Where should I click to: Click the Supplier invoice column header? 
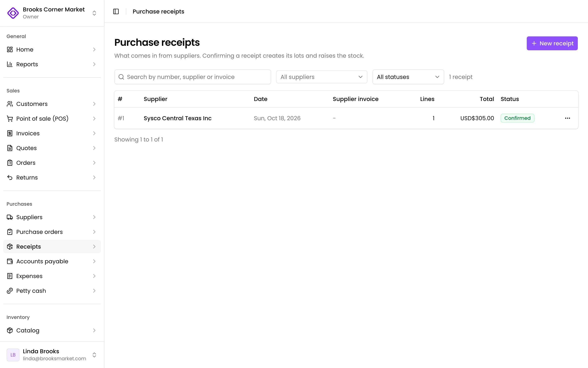pos(355,99)
